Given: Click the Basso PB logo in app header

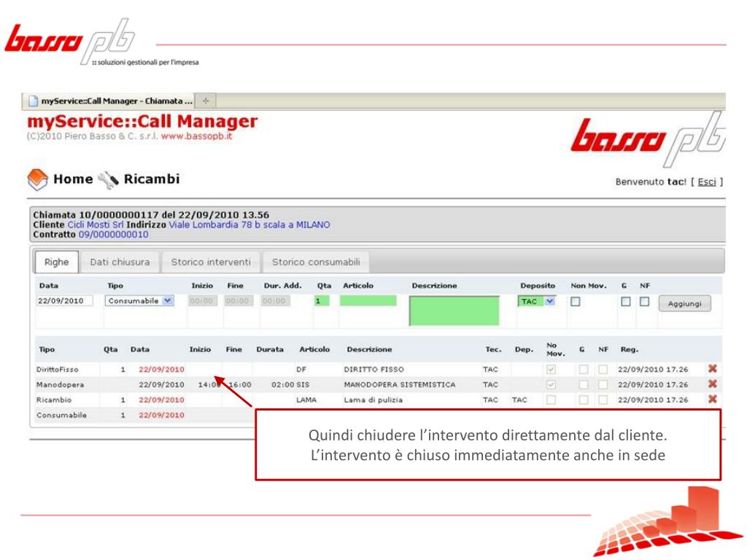Looking at the screenshot, I should (648, 138).
